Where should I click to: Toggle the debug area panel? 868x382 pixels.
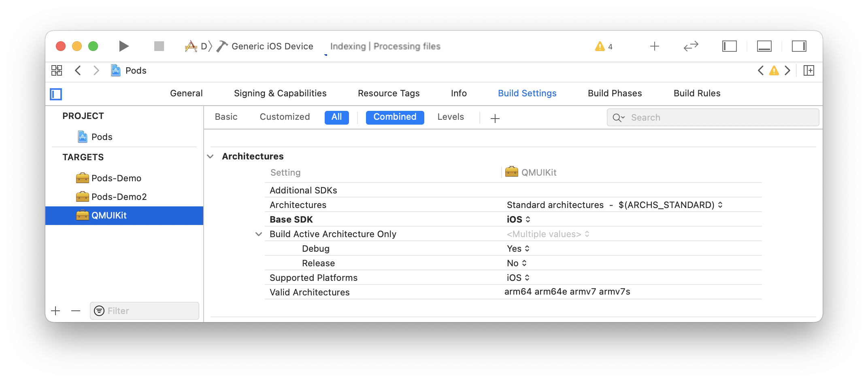click(764, 46)
